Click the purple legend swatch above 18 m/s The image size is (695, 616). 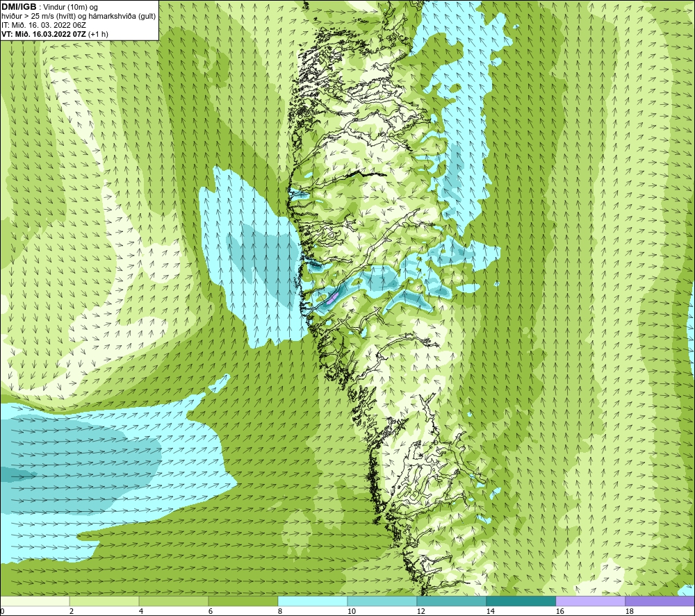pyautogui.click(x=660, y=601)
